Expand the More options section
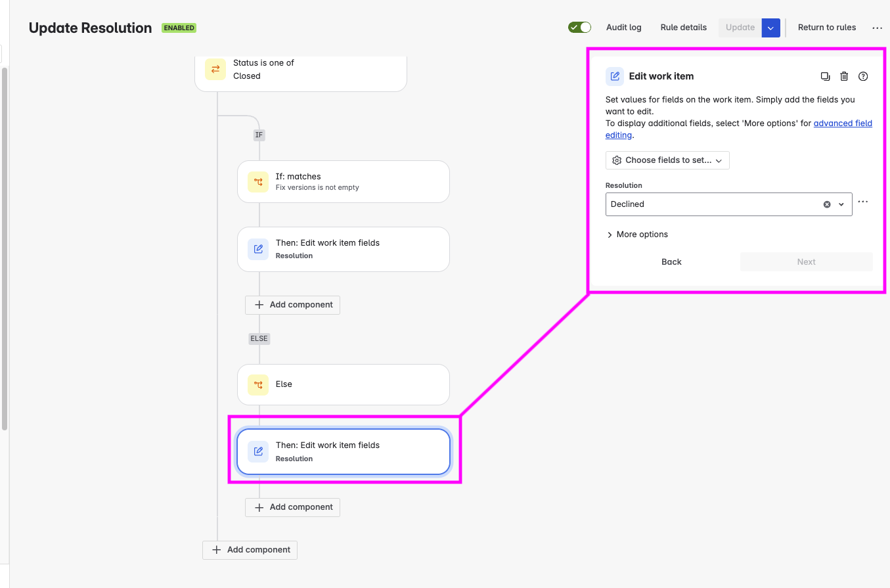Image resolution: width=890 pixels, height=588 pixels. click(x=636, y=234)
